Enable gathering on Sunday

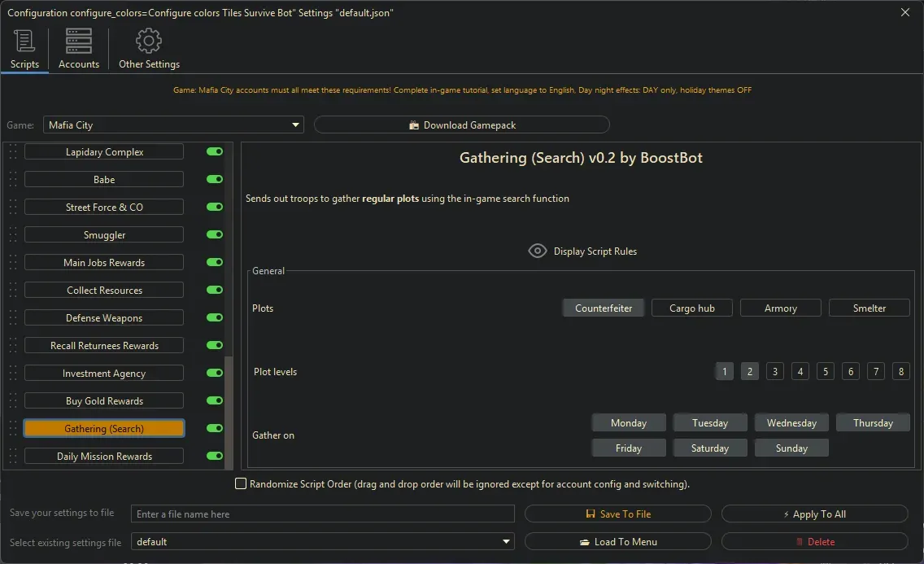pos(791,447)
